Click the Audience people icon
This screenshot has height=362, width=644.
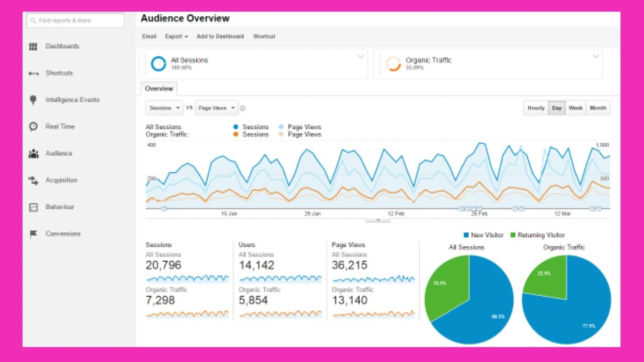click(x=33, y=154)
